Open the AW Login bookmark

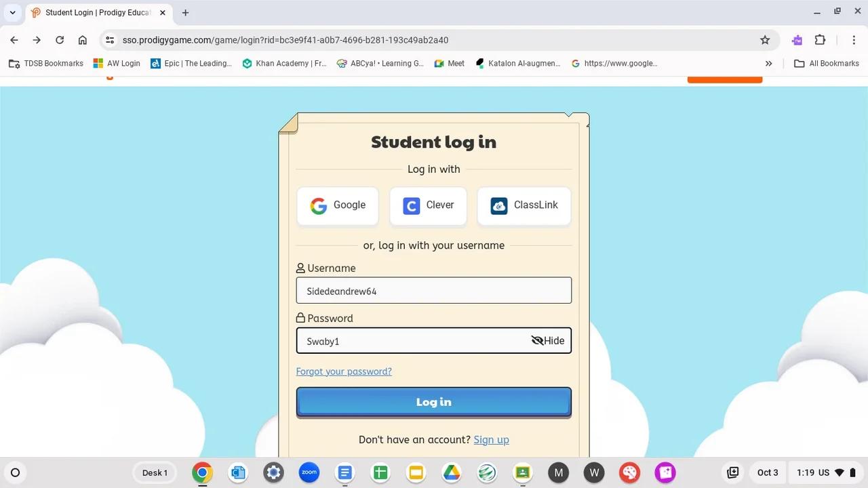click(x=117, y=63)
